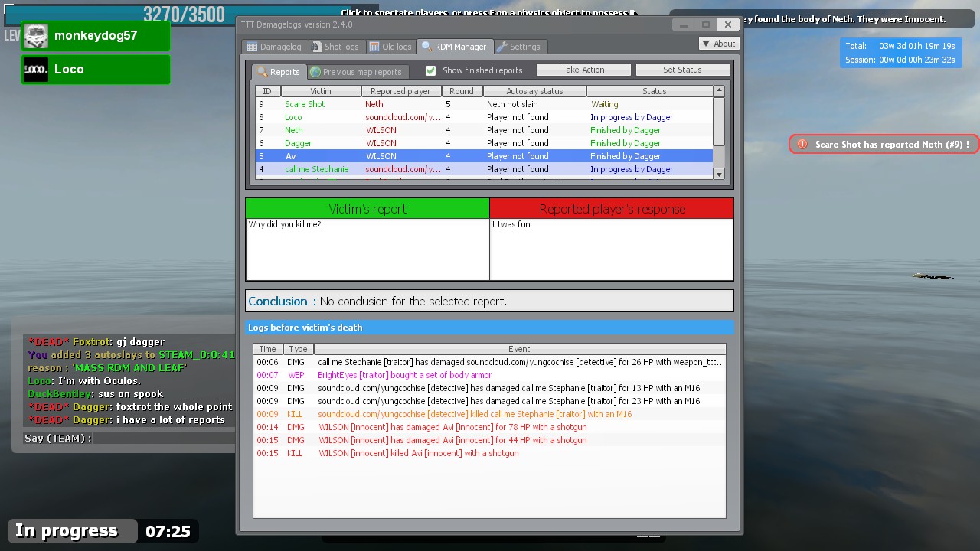Viewport: 980px width, 551px height.
Task: Open the Shot logs tab
Action: 335,47
